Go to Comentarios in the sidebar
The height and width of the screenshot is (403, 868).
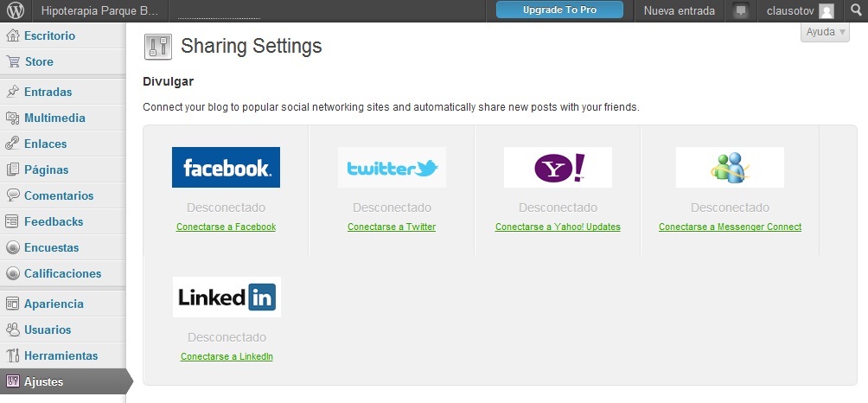click(x=59, y=195)
